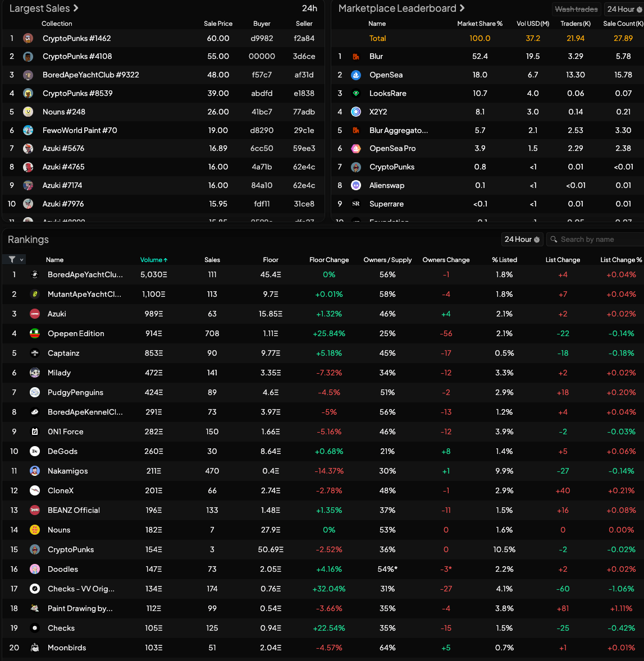Click the BoredApeKennelCl... collection name
This screenshot has height=661, width=644.
[x=85, y=412]
